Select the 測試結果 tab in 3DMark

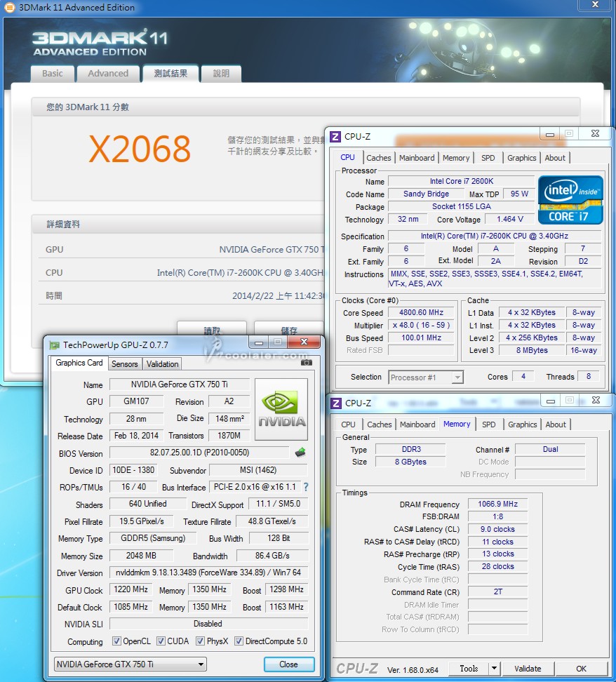tap(170, 74)
